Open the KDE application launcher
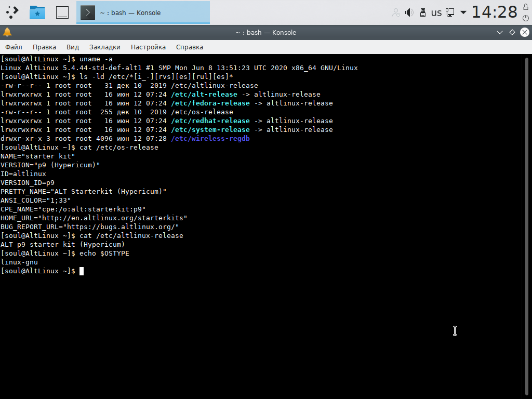 pyautogui.click(x=12, y=12)
